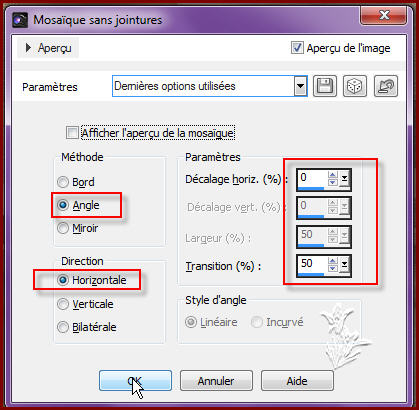
Task: Click the Mosaïque sans jointures title bar icon
Action: coord(20,20)
